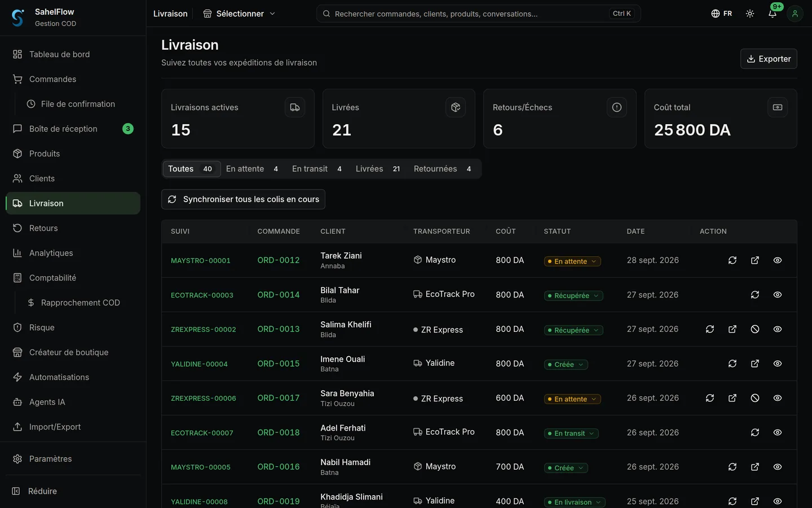Open external link for ZREXPRESS-00002 shipment

(732, 329)
